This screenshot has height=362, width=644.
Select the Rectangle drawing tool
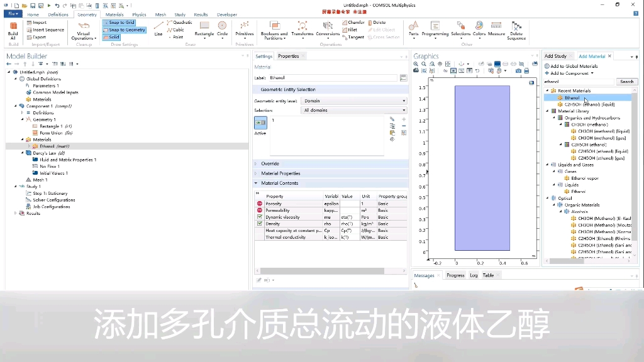point(204,30)
